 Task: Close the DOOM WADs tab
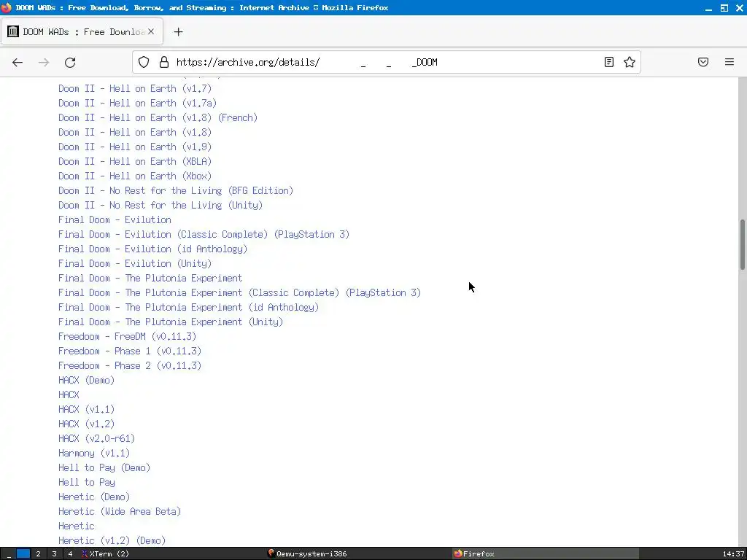click(x=151, y=31)
